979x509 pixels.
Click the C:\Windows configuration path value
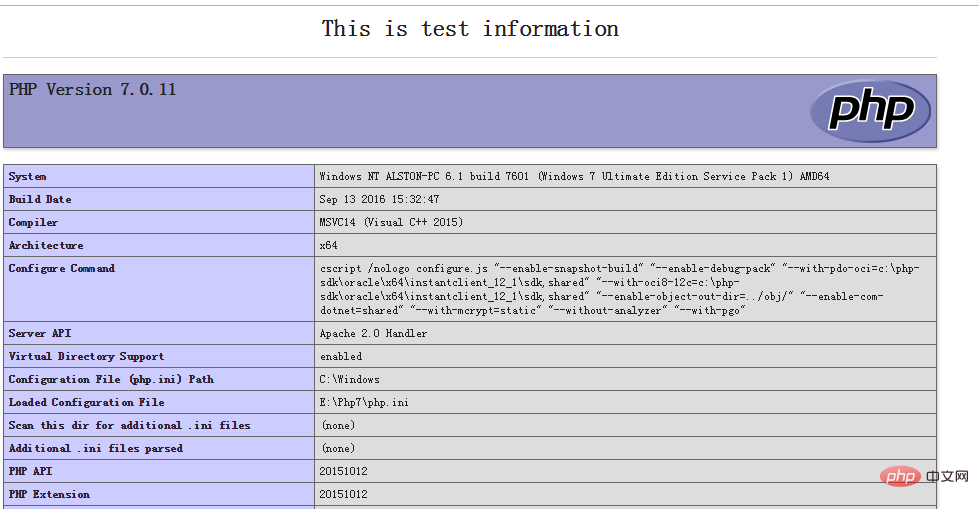pos(350,379)
